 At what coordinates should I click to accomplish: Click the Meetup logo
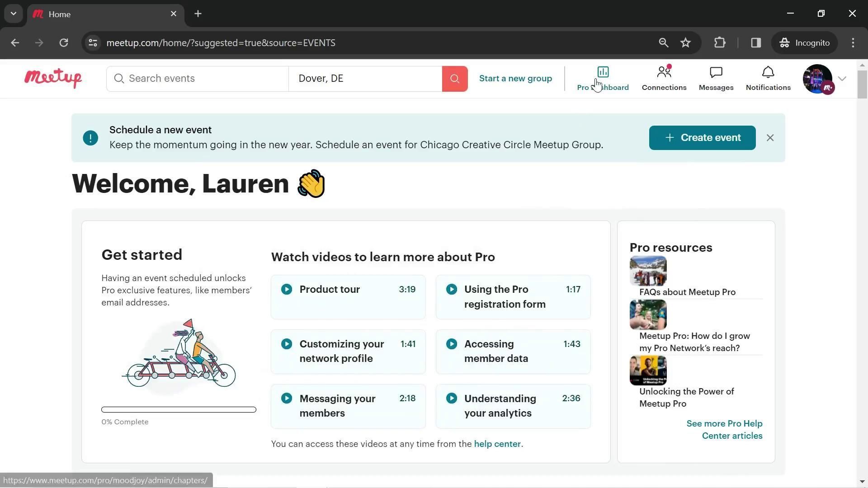coord(53,78)
